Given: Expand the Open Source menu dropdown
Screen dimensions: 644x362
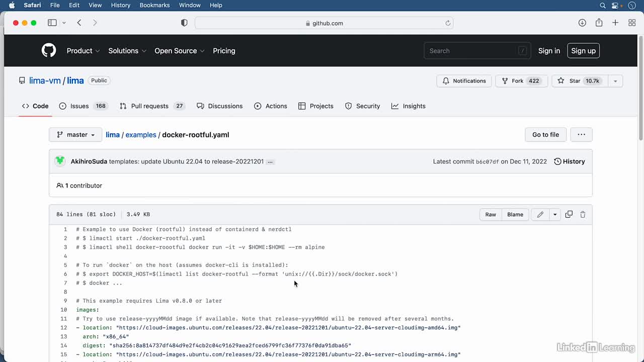Looking at the screenshot, I should [180, 51].
